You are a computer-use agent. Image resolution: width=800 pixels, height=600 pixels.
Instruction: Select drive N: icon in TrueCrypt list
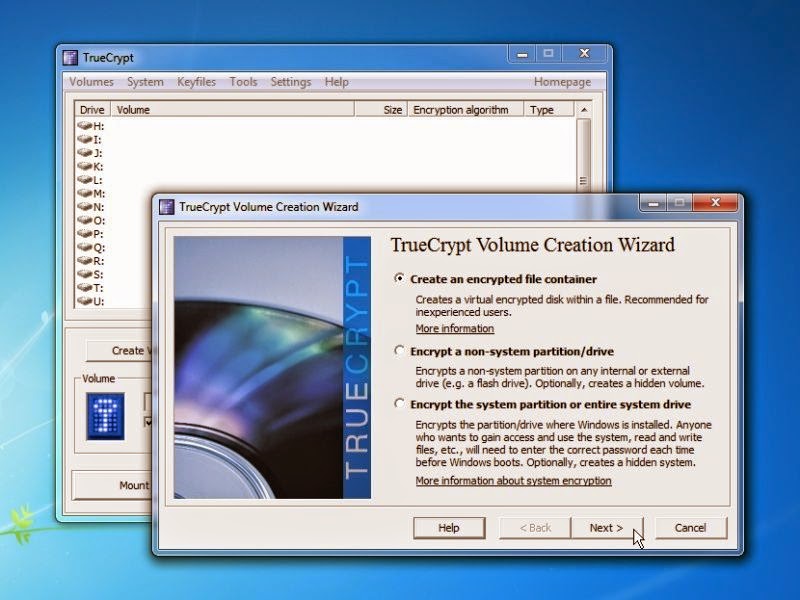point(85,207)
